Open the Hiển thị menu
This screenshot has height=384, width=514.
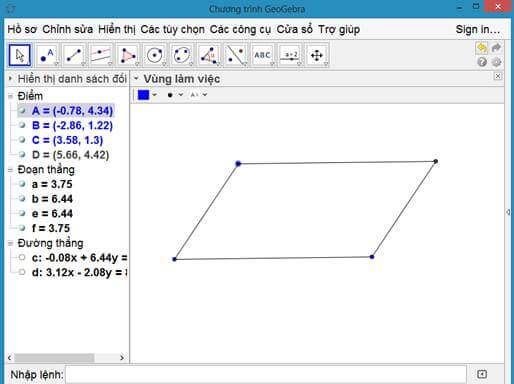pyautogui.click(x=117, y=29)
